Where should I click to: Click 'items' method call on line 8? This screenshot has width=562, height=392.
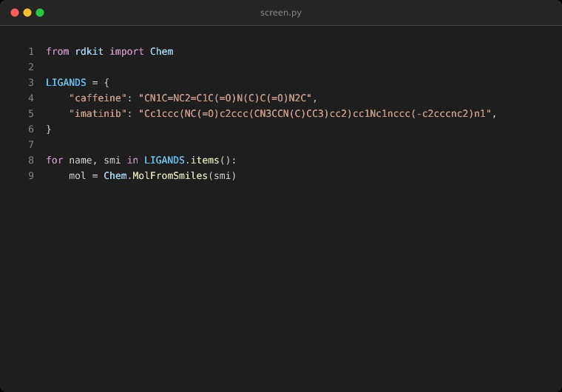click(205, 160)
